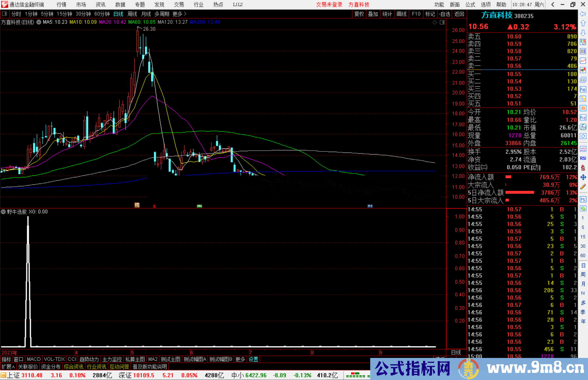Open the 行情 menu
The height and width of the screenshot is (380, 588).
click(62, 5)
